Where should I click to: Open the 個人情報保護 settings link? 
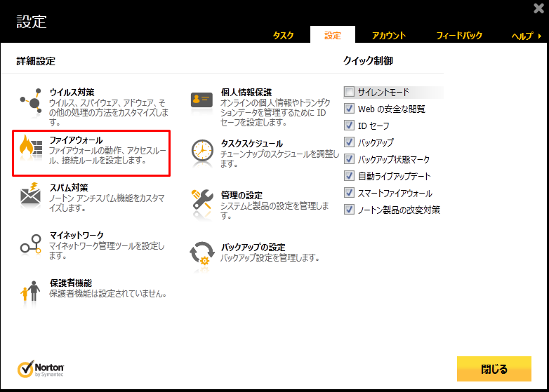point(246,93)
